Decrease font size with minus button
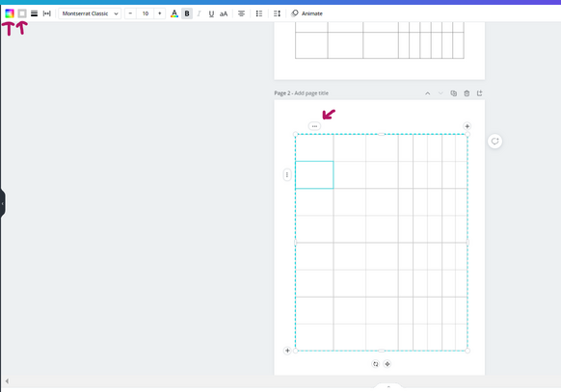Screen dimensions: 561x392 pos(130,13)
